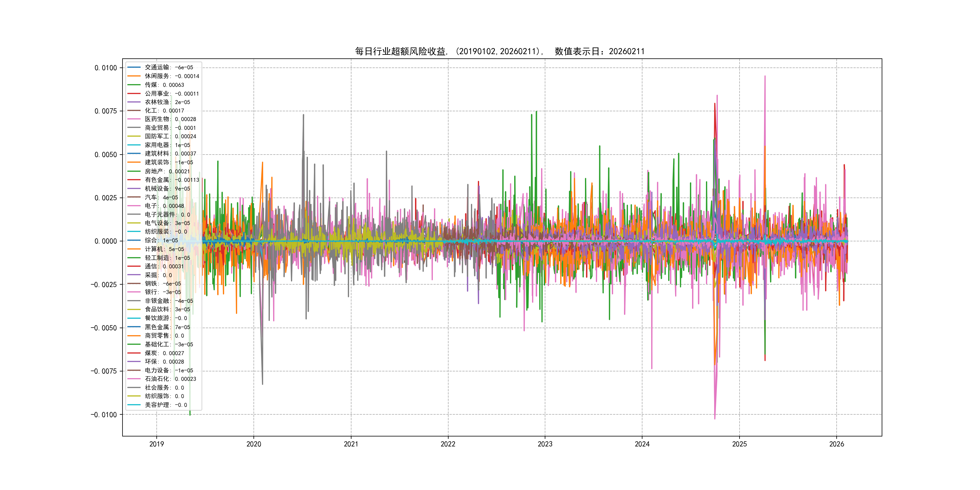Click the 美容护理 cyan legend swatch
The width and height of the screenshot is (980, 490).
(x=134, y=405)
